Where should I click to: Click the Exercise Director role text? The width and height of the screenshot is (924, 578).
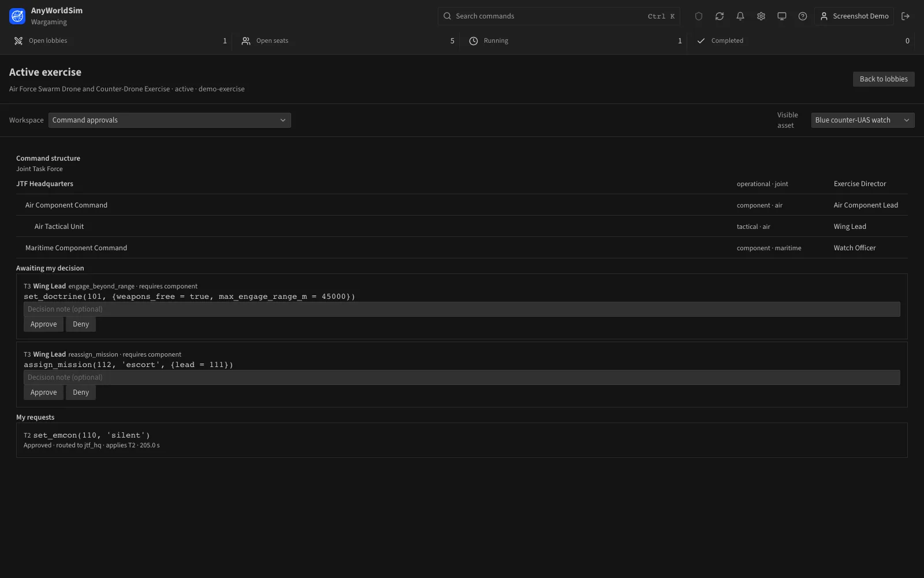coord(860,184)
